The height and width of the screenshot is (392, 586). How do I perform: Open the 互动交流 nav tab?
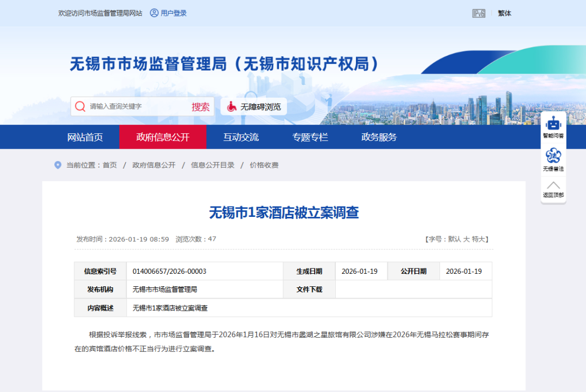click(241, 137)
